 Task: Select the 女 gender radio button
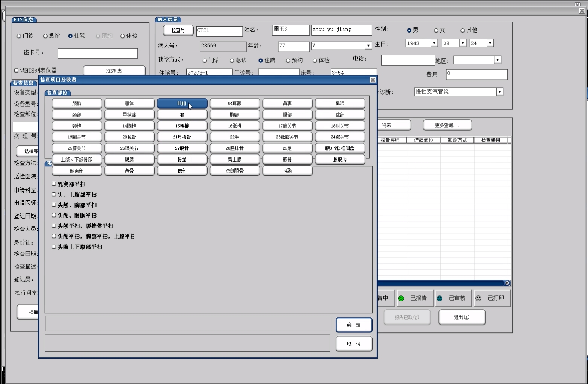click(x=436, y=30)
